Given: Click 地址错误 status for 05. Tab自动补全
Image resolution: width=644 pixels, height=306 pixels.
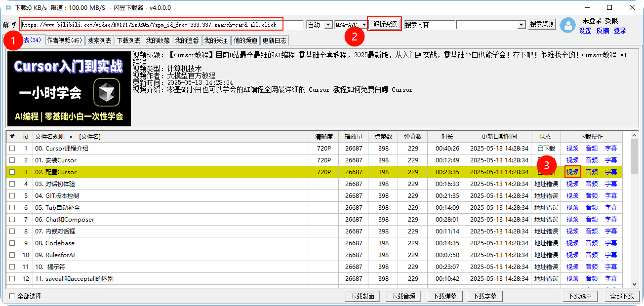Looking at the screenshot, I should click(546, 208).
